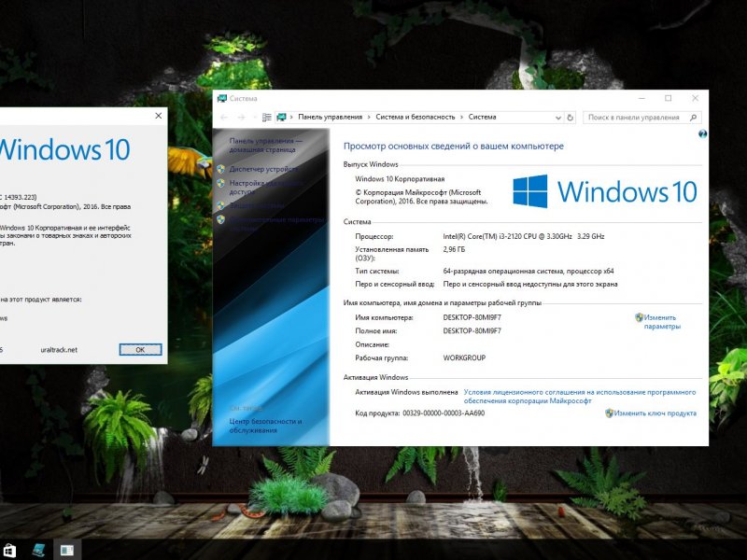Click the Активация Windows выполнена text
Screen dimensions: 747x560
406,392
